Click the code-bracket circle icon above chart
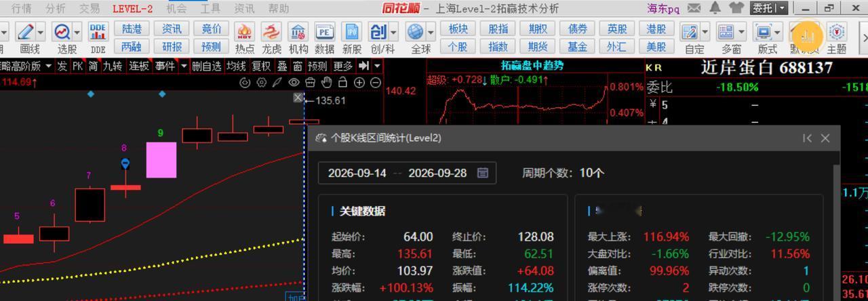Image resolution: width=868 pixels, height=301 pixels. click(245, 83)
